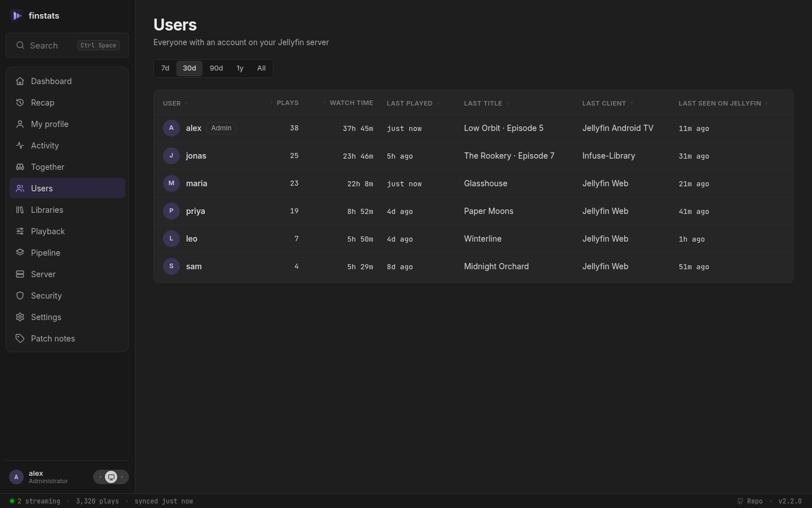Viewport: 812px width, 508px height.
Task: Open the user sam entry
Action: point(194,266)
